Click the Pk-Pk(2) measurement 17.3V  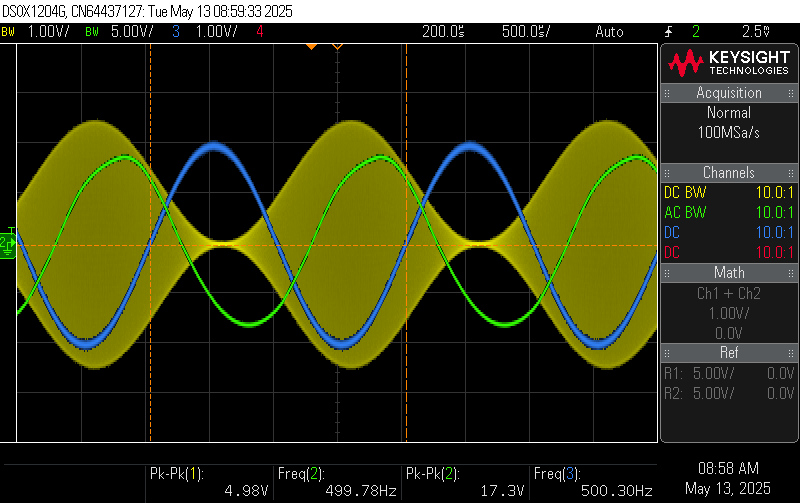[x=465, y=483]
